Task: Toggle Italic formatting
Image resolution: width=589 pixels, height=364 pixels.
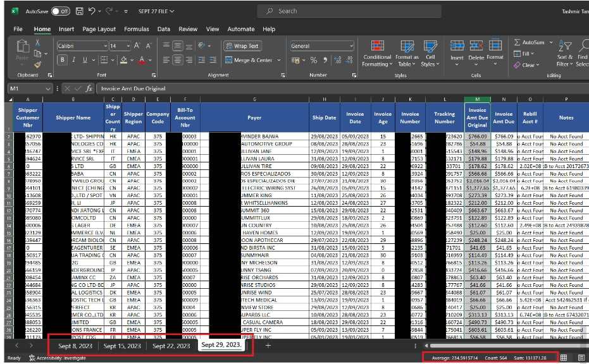Action: (x=73, y=60)
